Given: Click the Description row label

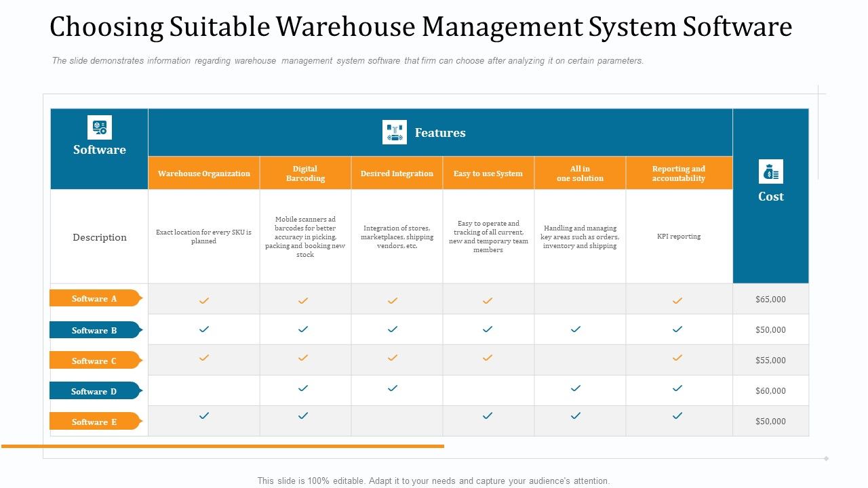Looking at the screenshot, I should pyautogui.click(x=100, y=237).
